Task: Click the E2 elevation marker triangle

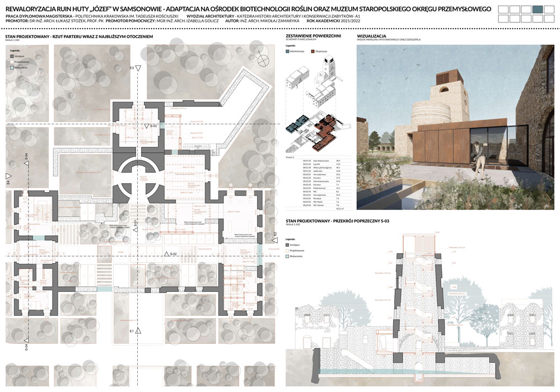Action: pyautogui.click(x=275, y=240)
